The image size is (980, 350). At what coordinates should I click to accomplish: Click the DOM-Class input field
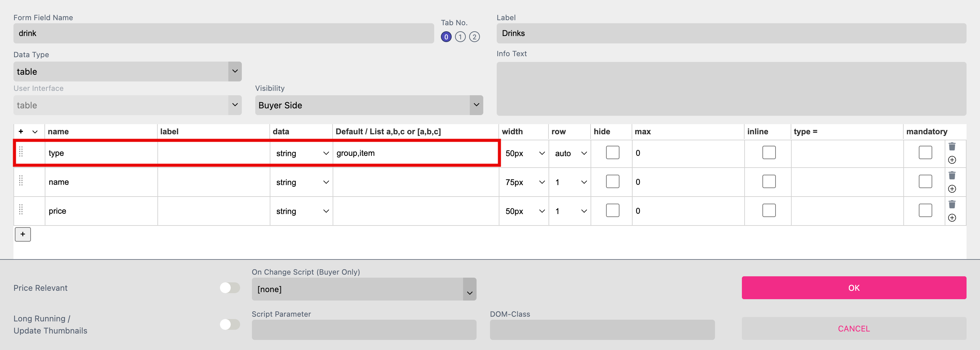[x=602, y=330]
